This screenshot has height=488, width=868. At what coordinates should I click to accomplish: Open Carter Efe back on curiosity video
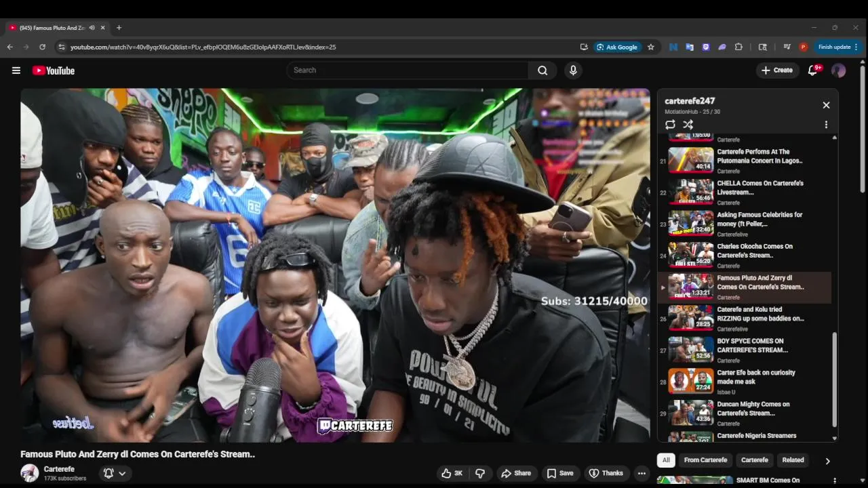(745, 382)
